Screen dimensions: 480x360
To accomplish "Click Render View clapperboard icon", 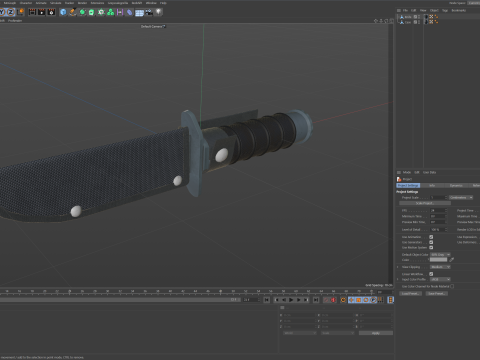I will coord(32,12).
